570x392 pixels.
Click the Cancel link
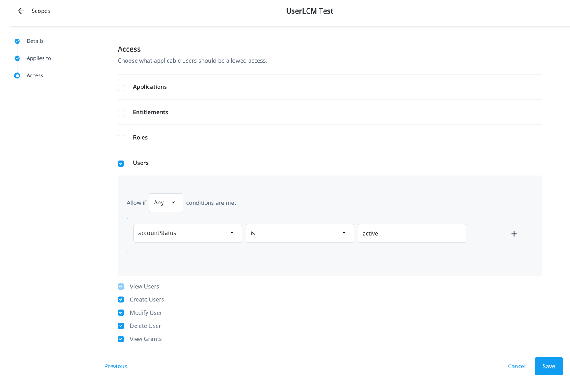[516, 366]
